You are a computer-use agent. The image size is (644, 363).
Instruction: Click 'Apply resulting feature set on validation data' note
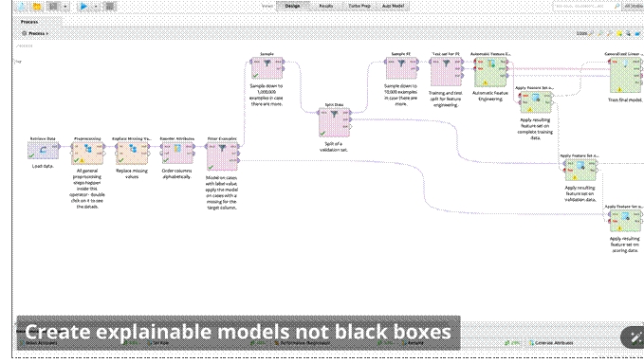coord(580,193)
